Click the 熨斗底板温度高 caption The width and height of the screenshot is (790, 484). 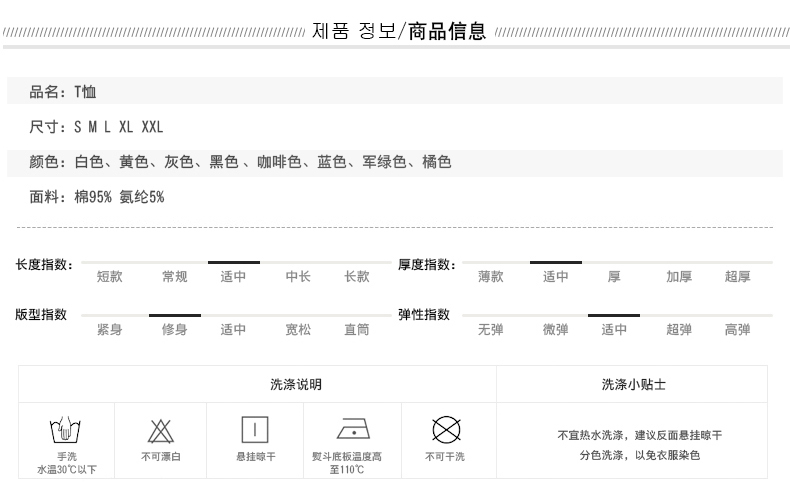[x=347, y=456]
